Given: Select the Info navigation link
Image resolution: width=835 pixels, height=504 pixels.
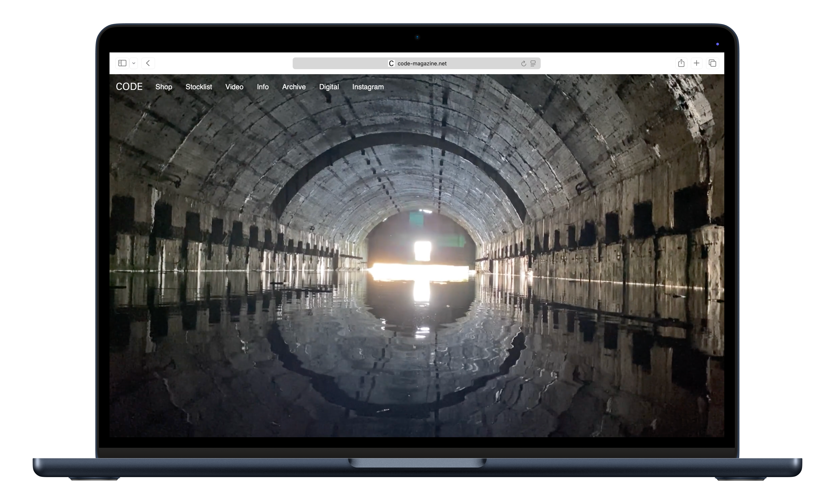Looking at the screenshot, I should pyautogui.click(x=263, y=87).
